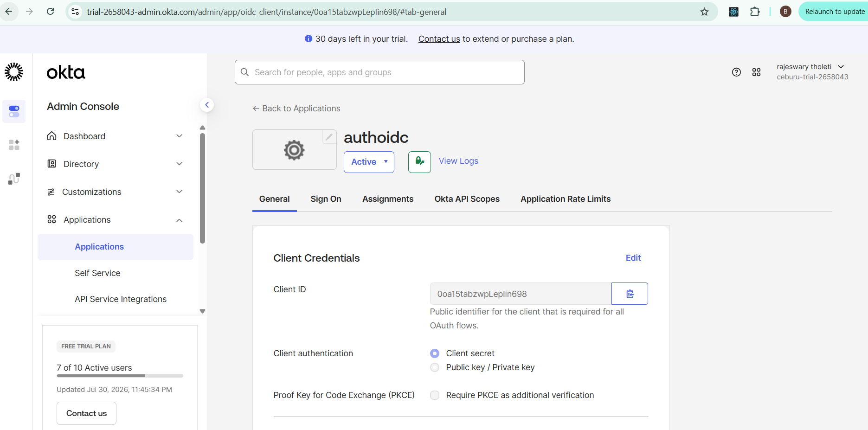
Task: Copy Client ID with clipboard icon
Action: pos(630,294)
